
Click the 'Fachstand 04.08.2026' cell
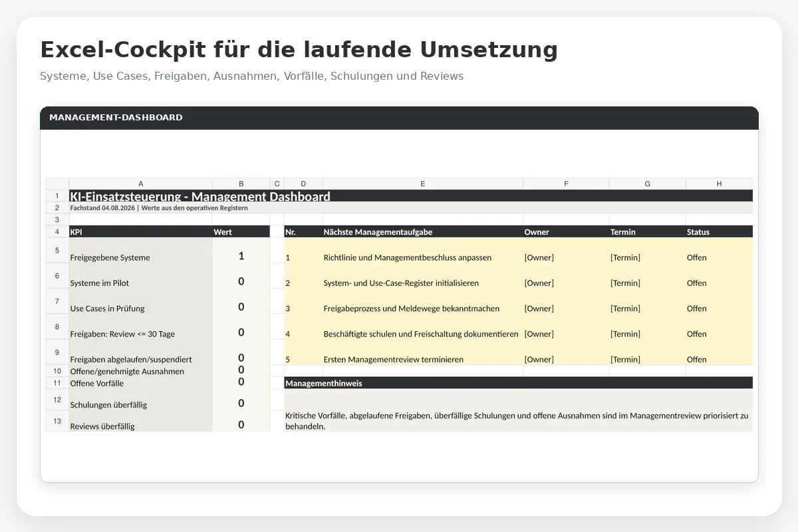pos(411,207)
